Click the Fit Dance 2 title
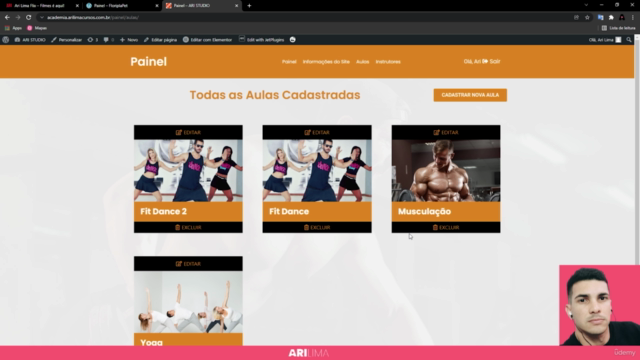The height and width of the screenshot is (360, 640). (x=163, y=211)
